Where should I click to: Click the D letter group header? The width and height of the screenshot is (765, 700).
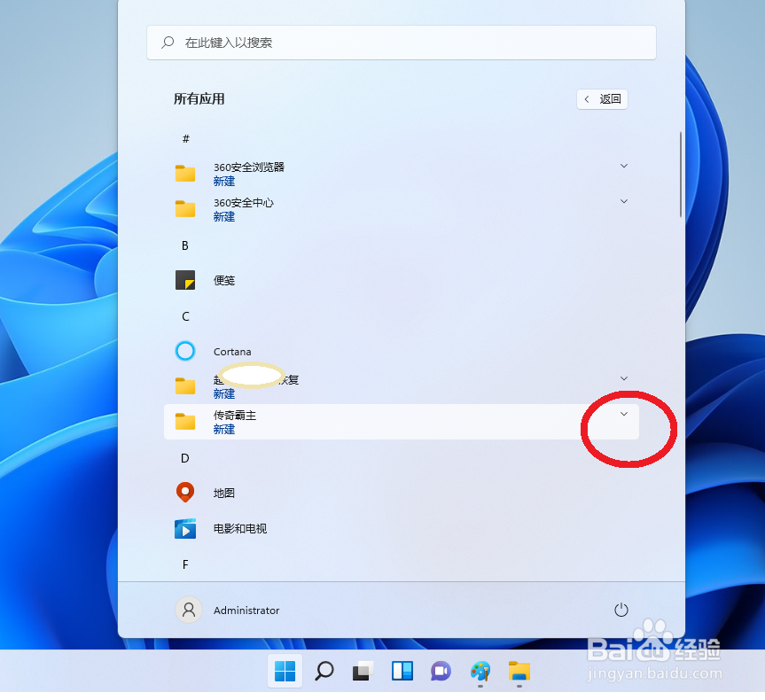(x=185, y=458)
